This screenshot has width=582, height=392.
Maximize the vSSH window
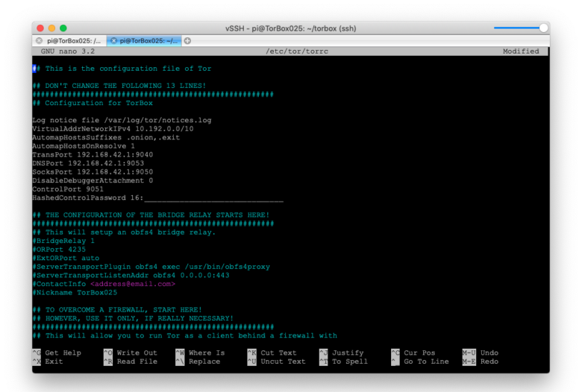pyautogui.click(x=63, y=28)
